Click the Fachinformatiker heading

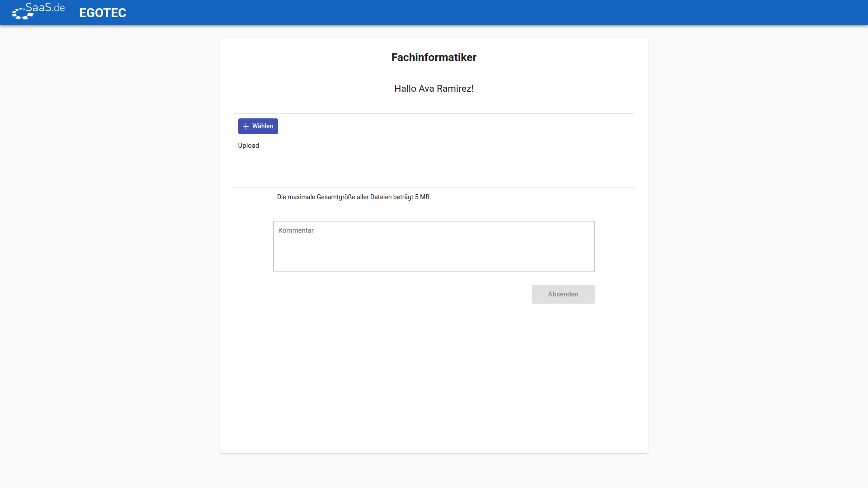coord(434,57)
